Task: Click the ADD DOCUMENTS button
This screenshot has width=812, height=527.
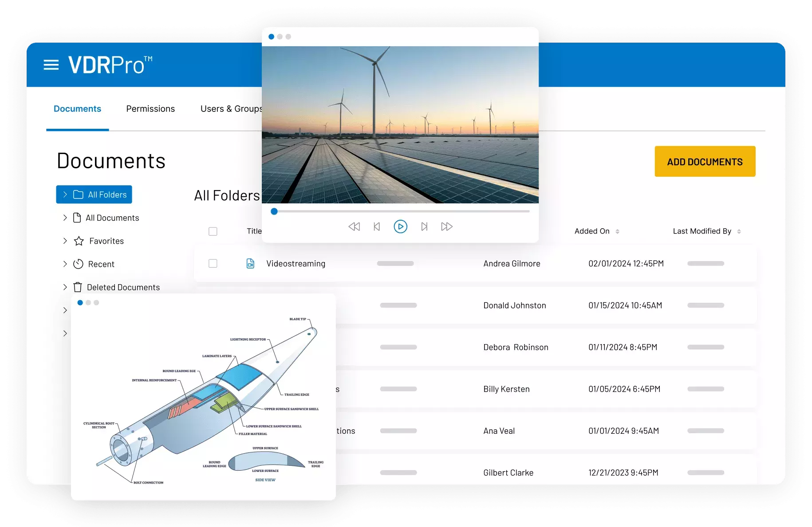Action: pyautogui.click(x=705, y=162)
